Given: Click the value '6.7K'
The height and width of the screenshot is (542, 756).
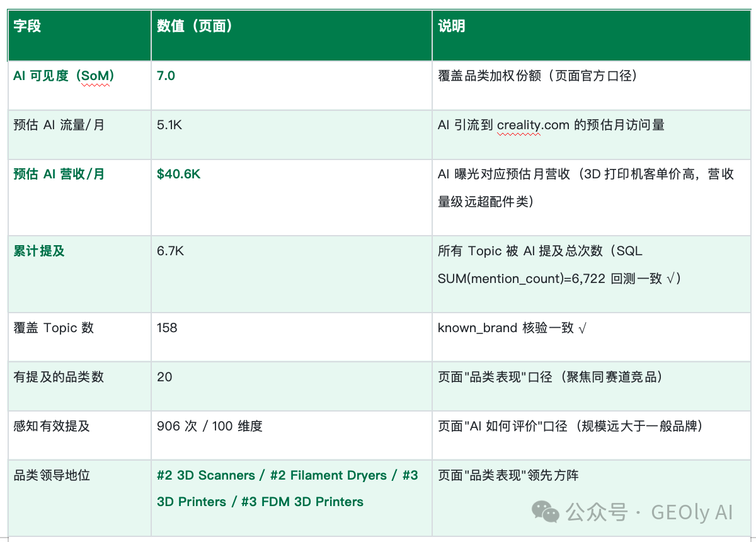Looking at the screenshot, I should 170,251.
